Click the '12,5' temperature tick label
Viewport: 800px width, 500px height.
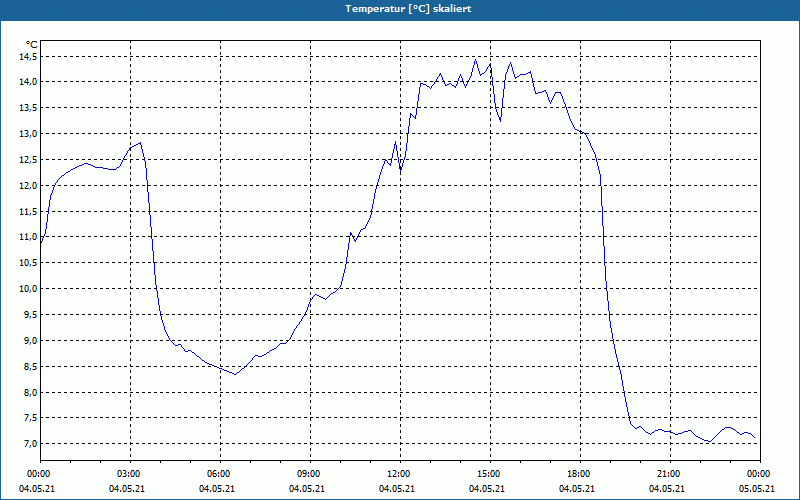28,160
